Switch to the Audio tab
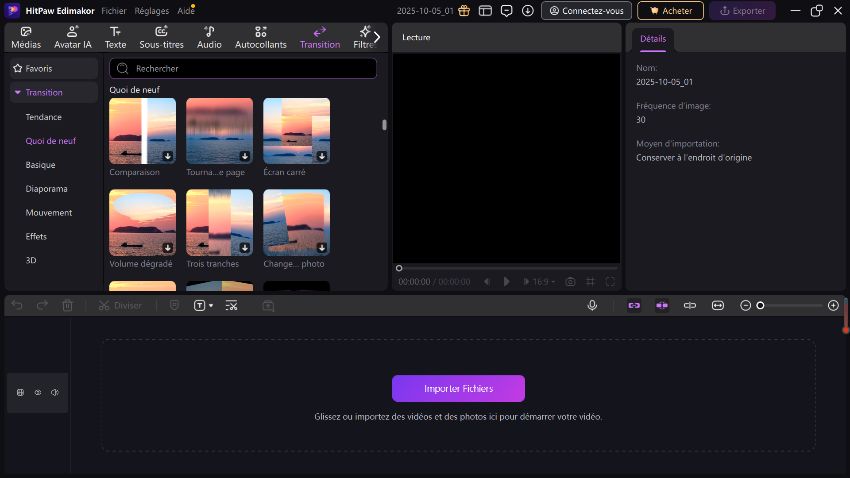The image size is (850, 478). (x=209, y=37)
